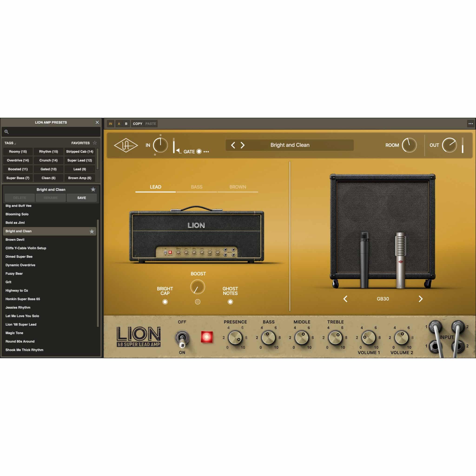The height and width of the screenshot is (476, 476).
Task: Toggle the Bright Cap switch
Action: point(165,302)
